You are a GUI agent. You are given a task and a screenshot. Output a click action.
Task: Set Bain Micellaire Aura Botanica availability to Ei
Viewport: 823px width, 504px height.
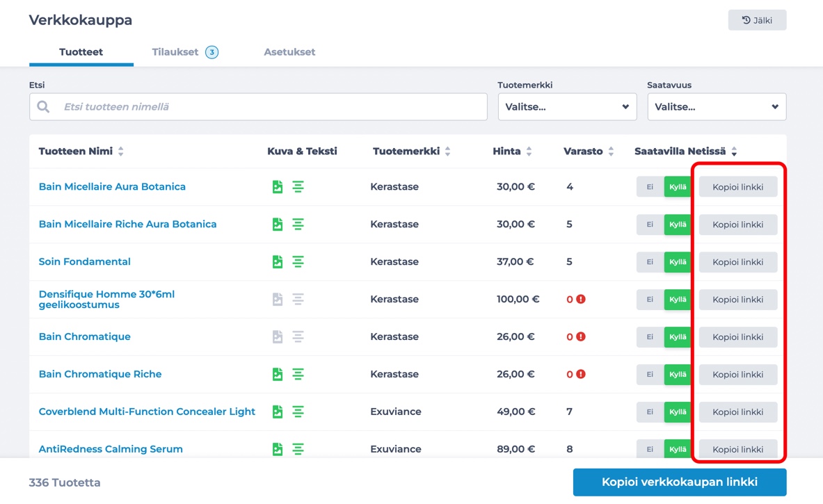pos(650,187)
